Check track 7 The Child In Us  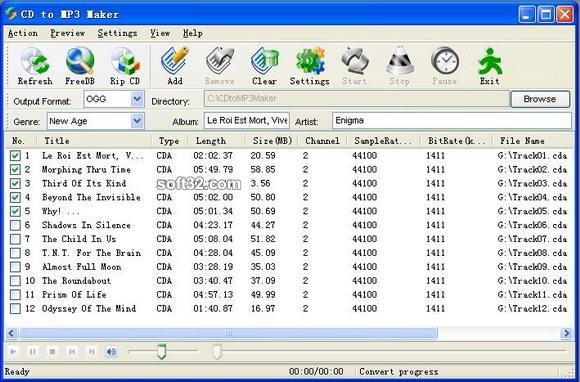click(x=15, y=239)
